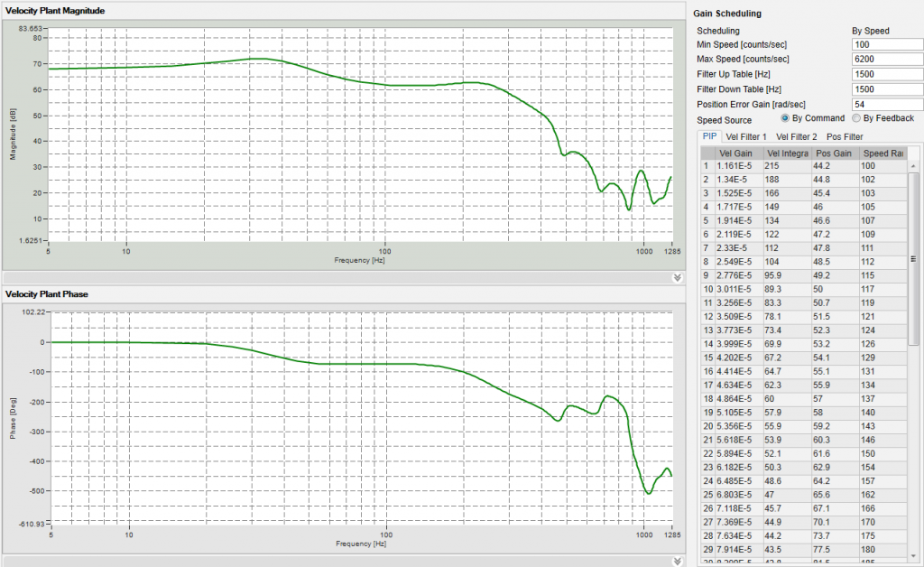
Task: Click the Min Speed input field
Action: tap(889, 43)
